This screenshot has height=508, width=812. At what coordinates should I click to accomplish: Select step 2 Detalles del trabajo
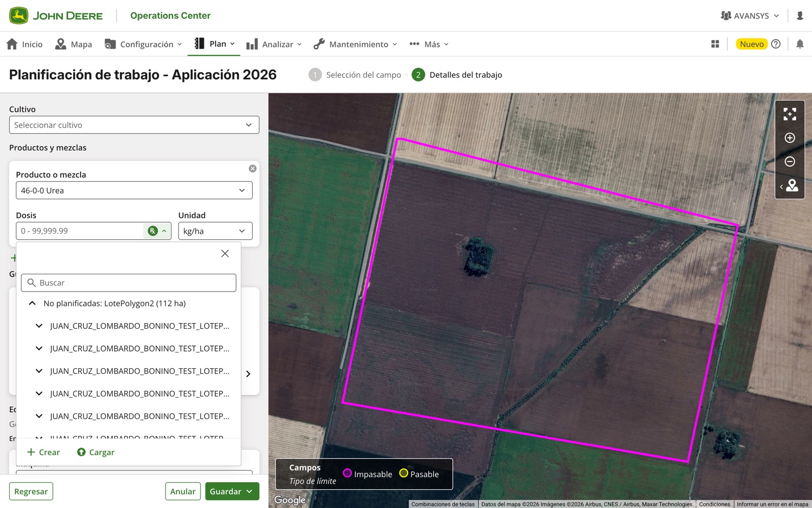(x=457, y=75)
